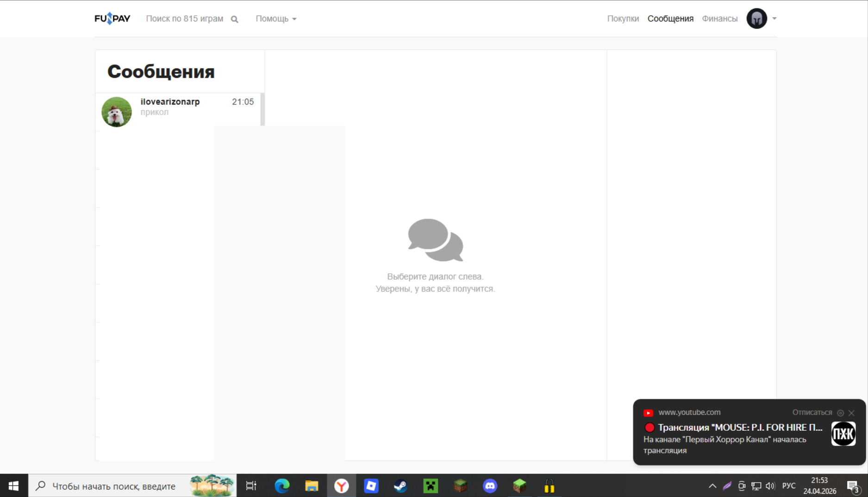Click the profile avatar in header
Image resolution: width=868 pixels, height=497 pixels.
click(756, 19)
